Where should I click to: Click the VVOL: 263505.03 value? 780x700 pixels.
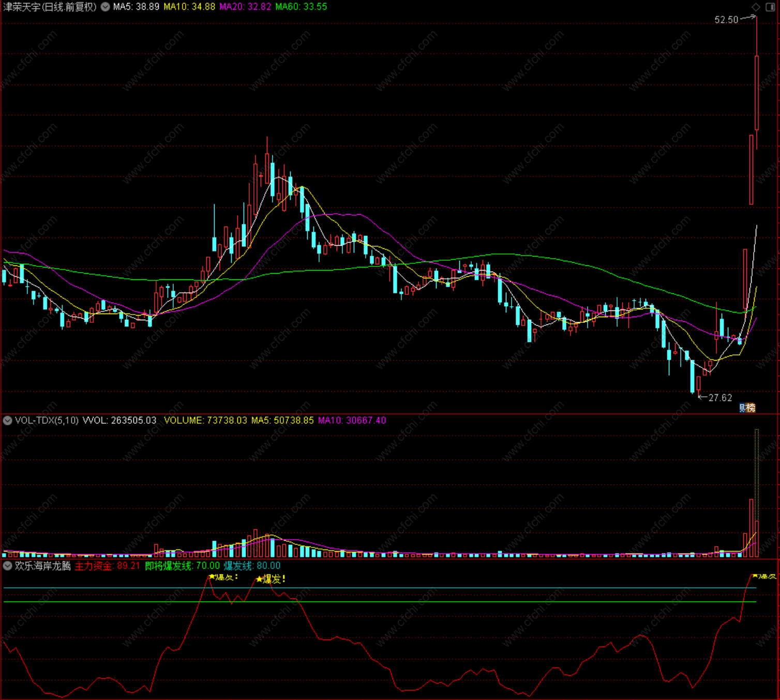[x=119, y=421]
